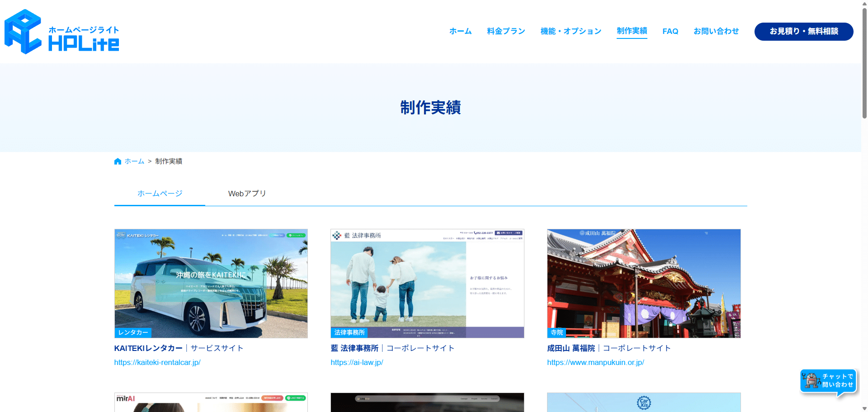
Task: Open 機能・オプション navigation item
Action: click(571, 31)
